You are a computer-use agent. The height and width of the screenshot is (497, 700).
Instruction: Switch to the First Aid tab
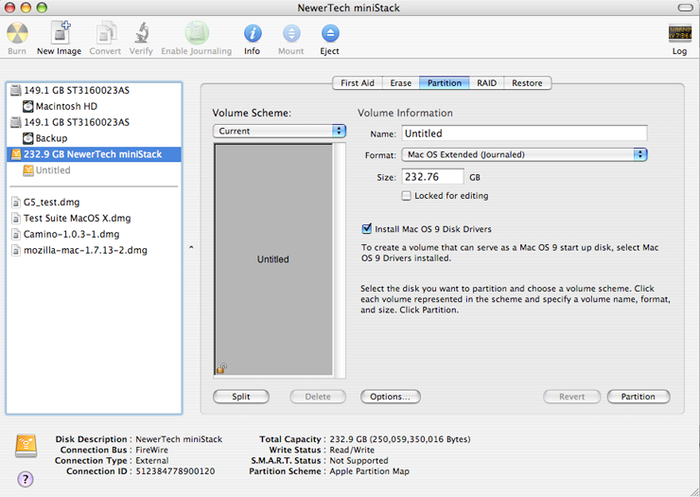coord(358,83)
